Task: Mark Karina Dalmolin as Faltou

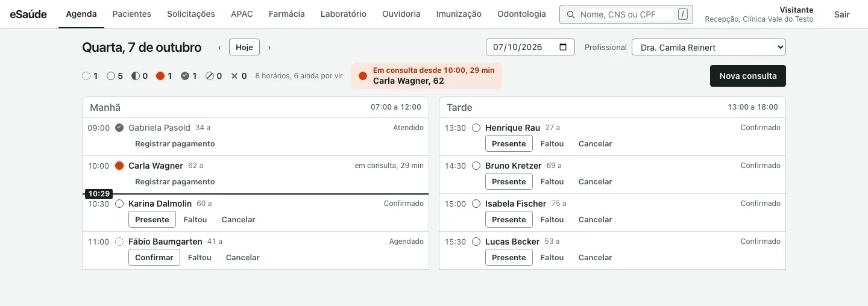Action: (x=195, y=220)
